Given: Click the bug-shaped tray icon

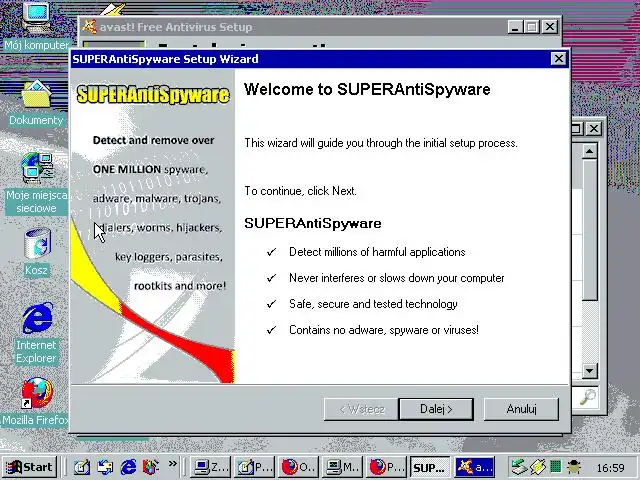Looking at the screenshot, I should [x=574, y=467].
